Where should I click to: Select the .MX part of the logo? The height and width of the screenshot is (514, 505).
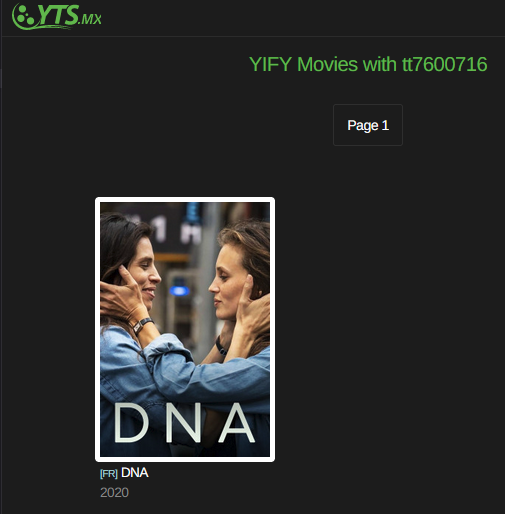90,19
